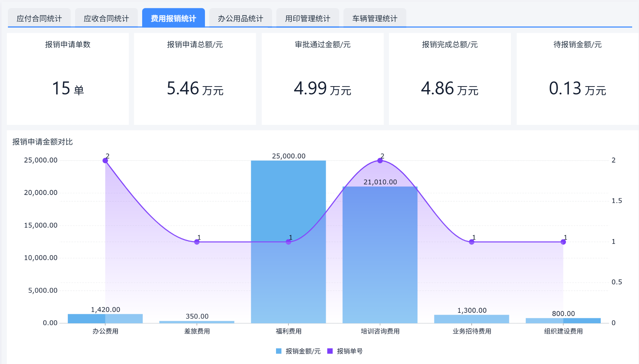Click the 办公费用 bar showing 1,420.00
The image size is (639, 364).
click(x=105, y=319)
